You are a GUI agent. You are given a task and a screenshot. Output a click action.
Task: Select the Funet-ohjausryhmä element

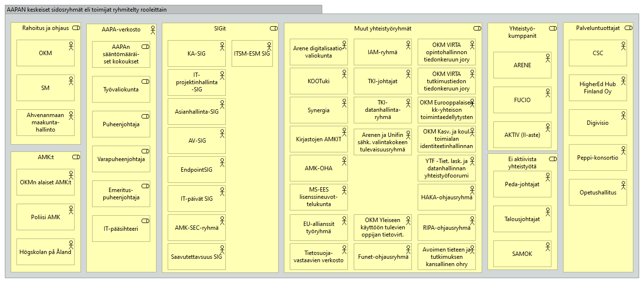click(382, 258)
